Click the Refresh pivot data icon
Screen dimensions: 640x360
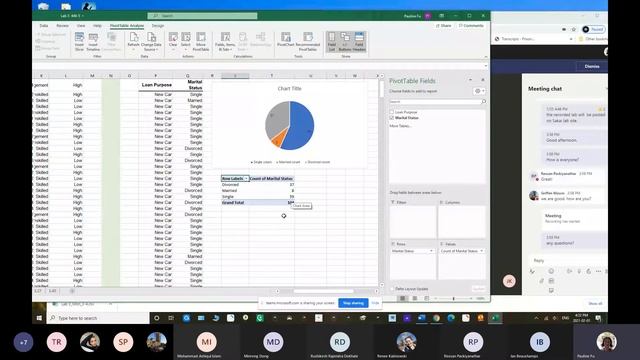(133, 40)
